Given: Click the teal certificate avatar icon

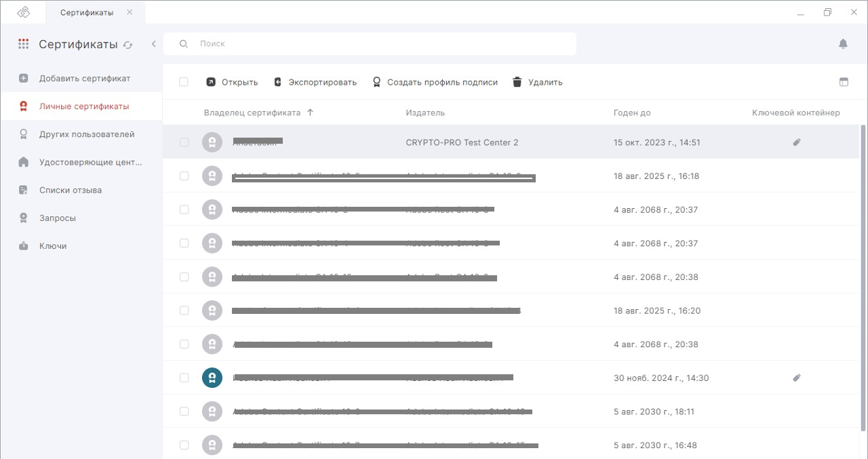Looking at the screenshot, I should point(212,378).
